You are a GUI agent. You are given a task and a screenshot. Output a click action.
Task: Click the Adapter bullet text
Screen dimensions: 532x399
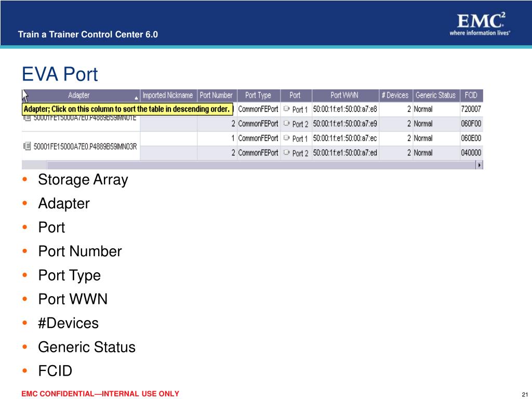point(64,204)
